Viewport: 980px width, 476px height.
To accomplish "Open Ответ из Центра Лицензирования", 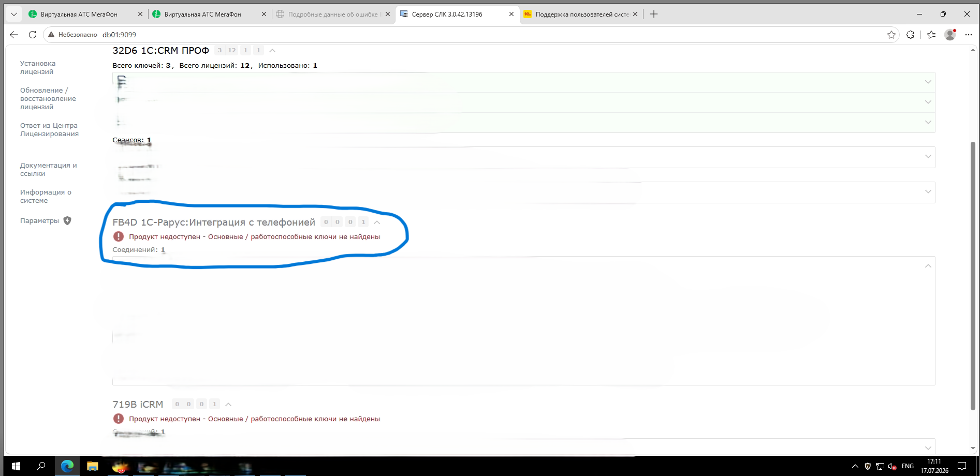I will point(50,129).
